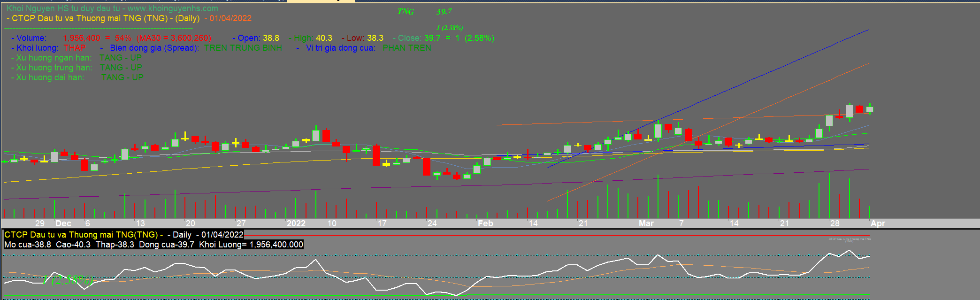Click the Open price 38.8 value
This screenshot has height=300, width=980.
271,38
